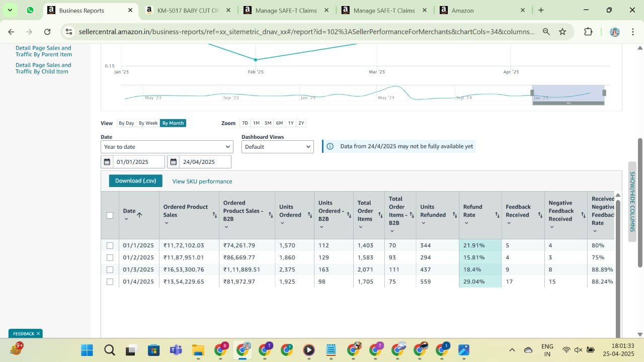
Task: Tick the checkbox for 01/1/2025 row
Action: tap(110, 246)
